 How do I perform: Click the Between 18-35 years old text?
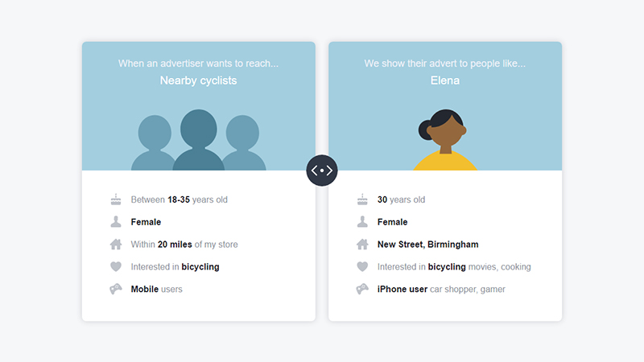click(179, 200)
